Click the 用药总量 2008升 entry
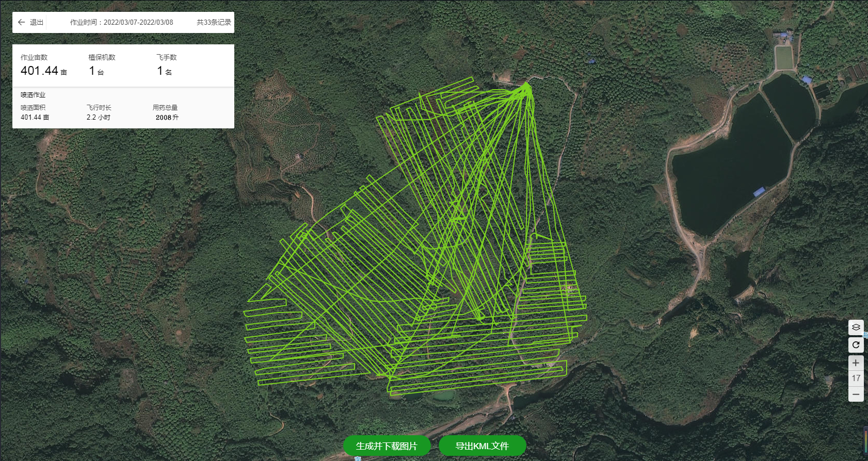868x461 pixels. pos(166,112)
